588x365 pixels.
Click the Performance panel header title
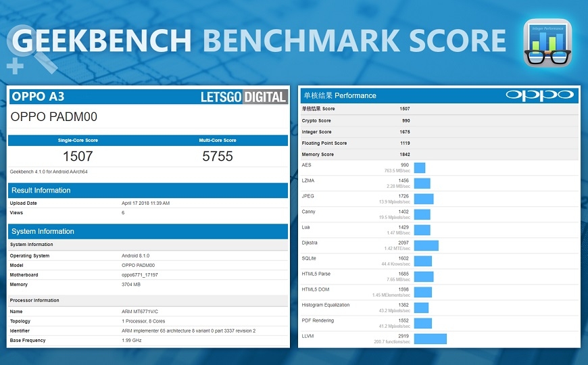(340, 96)
